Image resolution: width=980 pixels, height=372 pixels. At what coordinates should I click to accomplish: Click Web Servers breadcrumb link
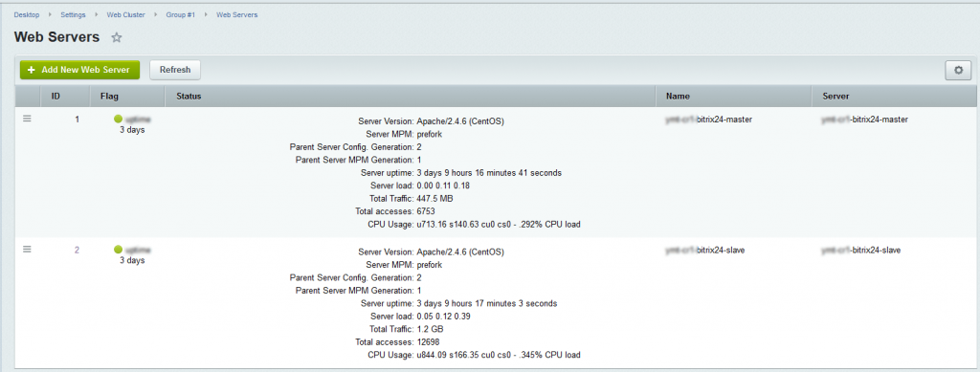pos(237,14)
